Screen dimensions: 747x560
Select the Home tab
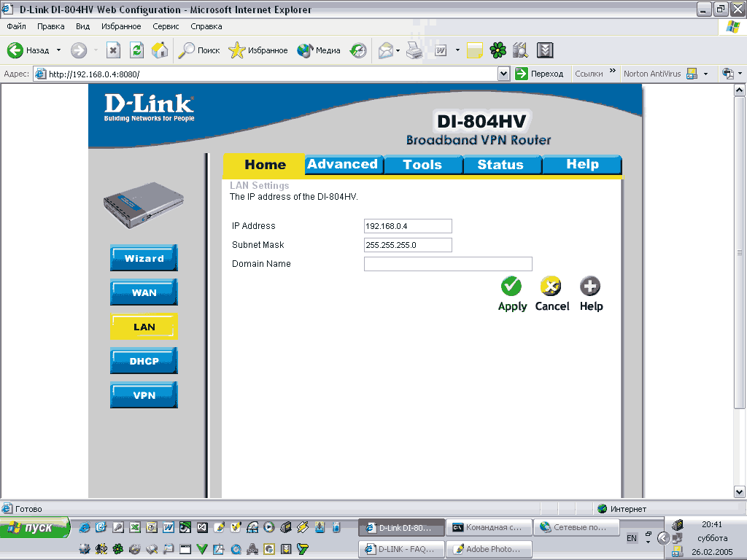click(264, 164)
